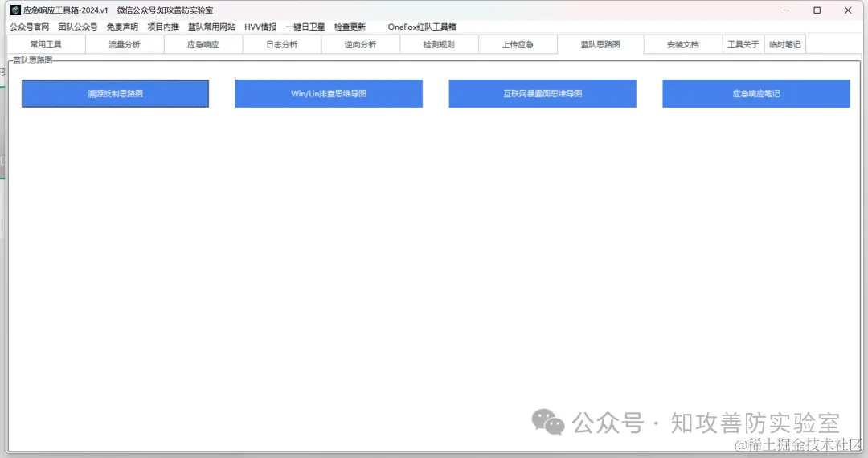The width and height of the screenshot is (868, 458).
Task: Open the 一键日卫星 menu
Action: [305, 27]
